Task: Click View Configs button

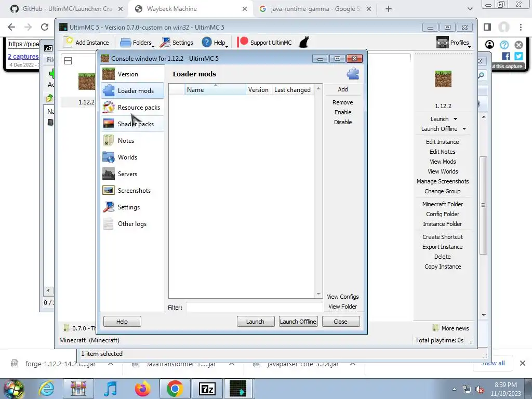Action: pyautogui.click(x=343, y=297)
